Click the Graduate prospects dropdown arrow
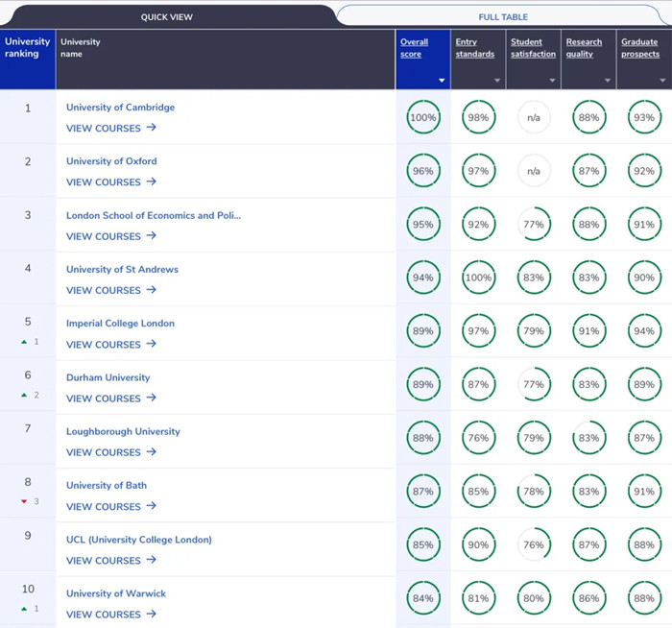The image size is (672, 628). click(x=662, y=81)
